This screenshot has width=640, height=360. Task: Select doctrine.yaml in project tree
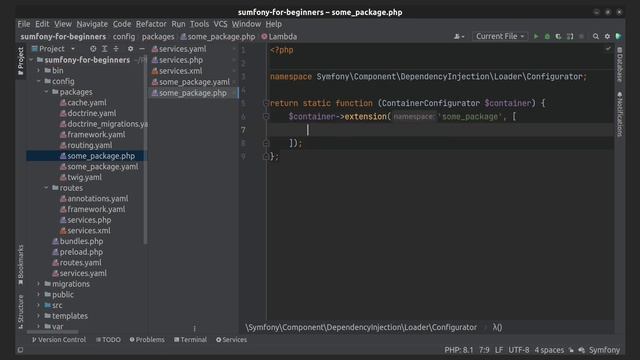point(88,113)
